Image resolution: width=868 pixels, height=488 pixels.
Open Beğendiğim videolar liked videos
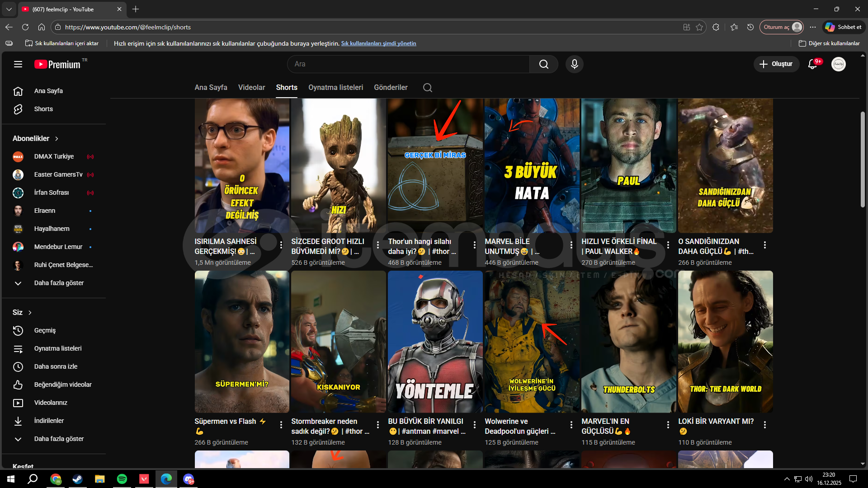62,385
